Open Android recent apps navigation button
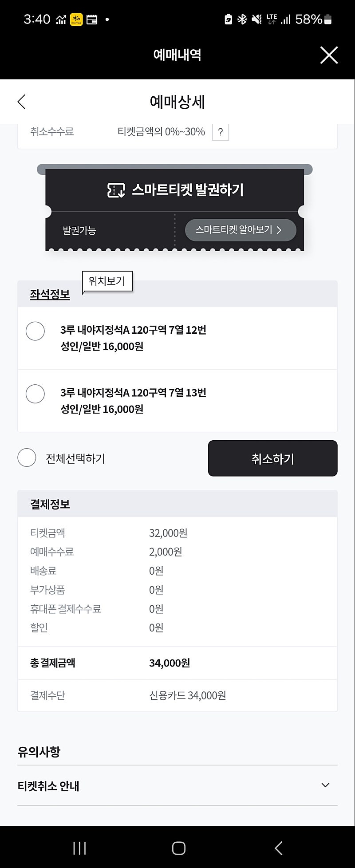Image resolution: width=355 pixels, height=868 pixels. tap(79, 848)
